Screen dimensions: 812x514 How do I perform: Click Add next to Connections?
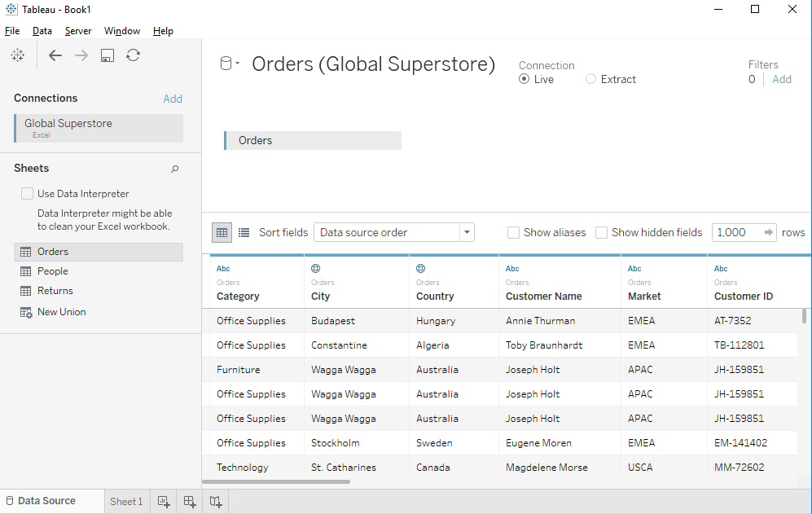coord(173,99)
